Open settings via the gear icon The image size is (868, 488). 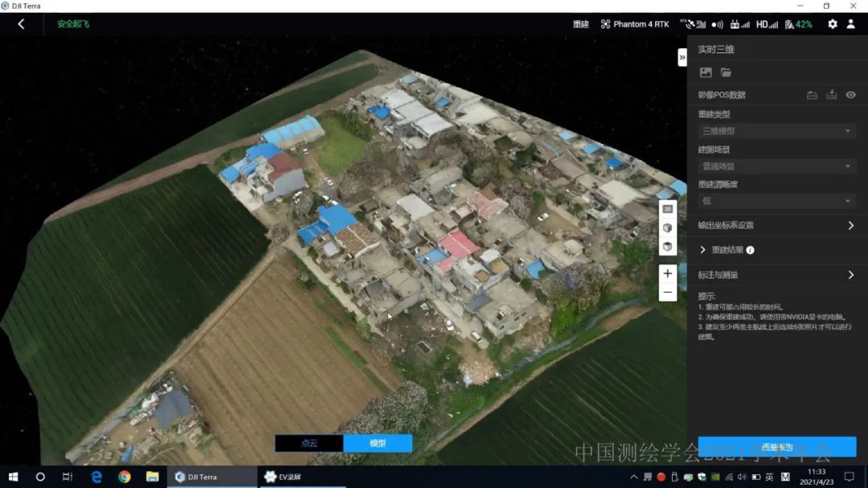pos(832,24)
